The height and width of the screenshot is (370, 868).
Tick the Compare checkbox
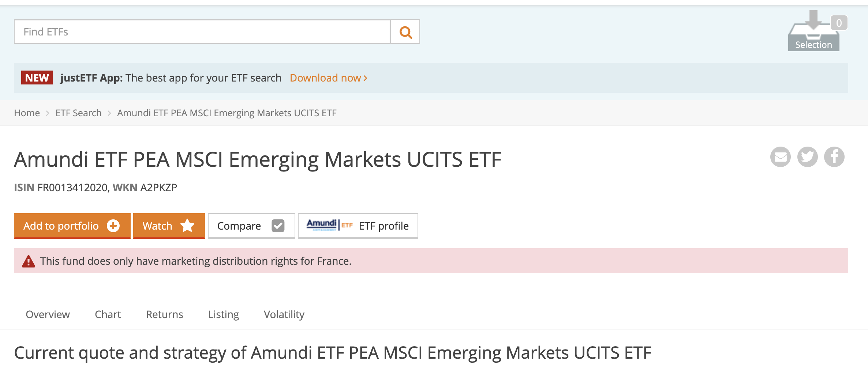click(x=278, y=226)
